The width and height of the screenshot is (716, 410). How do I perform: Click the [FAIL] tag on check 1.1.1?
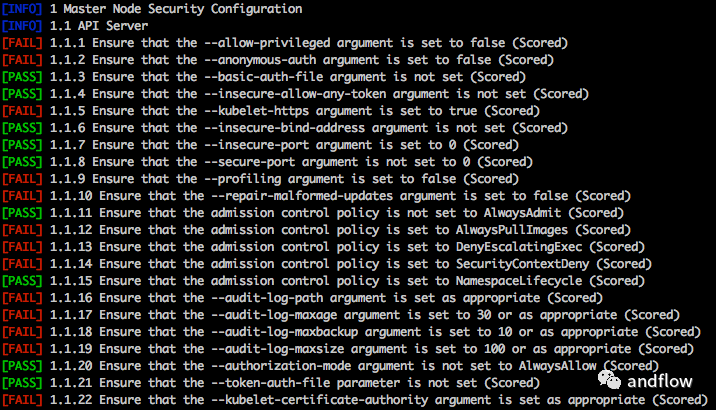pos(22,43)
